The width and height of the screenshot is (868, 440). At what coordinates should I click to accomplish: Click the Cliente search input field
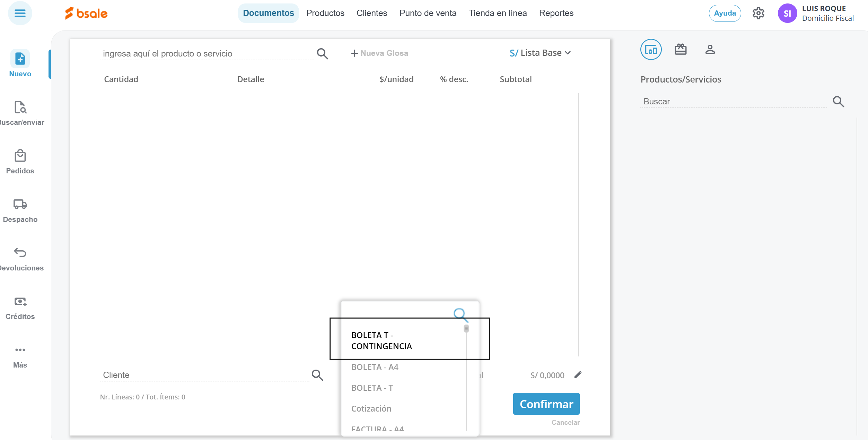click(x=204, y=375)
